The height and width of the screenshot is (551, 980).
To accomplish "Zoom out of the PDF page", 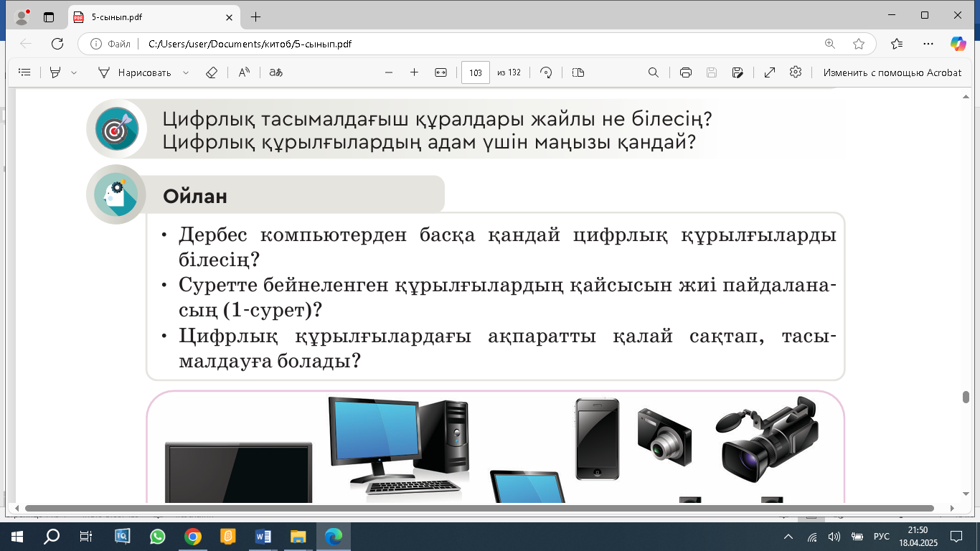I will coord(390,72).
